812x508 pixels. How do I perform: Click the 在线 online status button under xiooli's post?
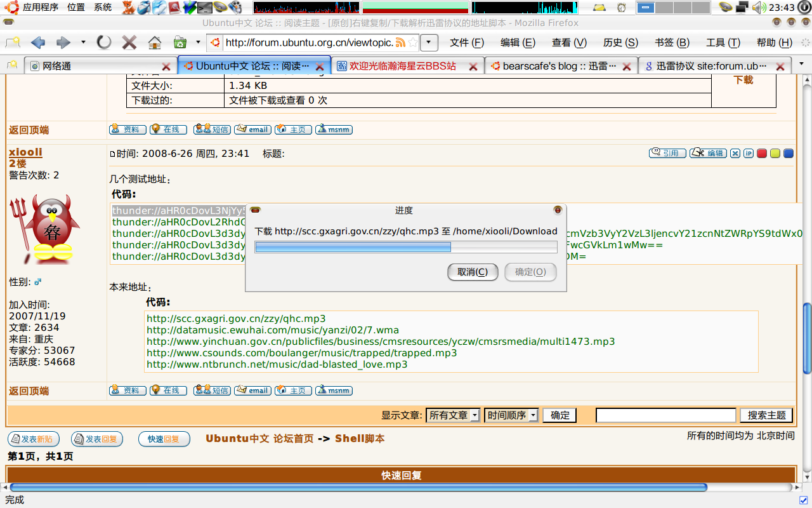(168, 391)
